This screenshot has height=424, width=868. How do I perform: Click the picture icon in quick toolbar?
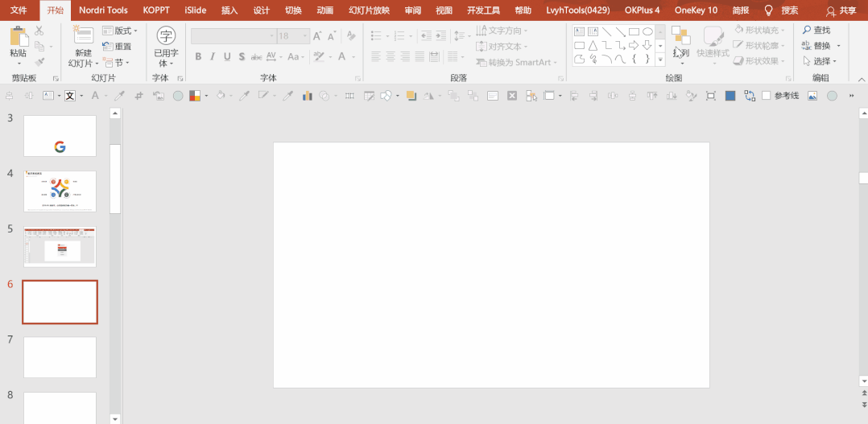click(812, 96)
